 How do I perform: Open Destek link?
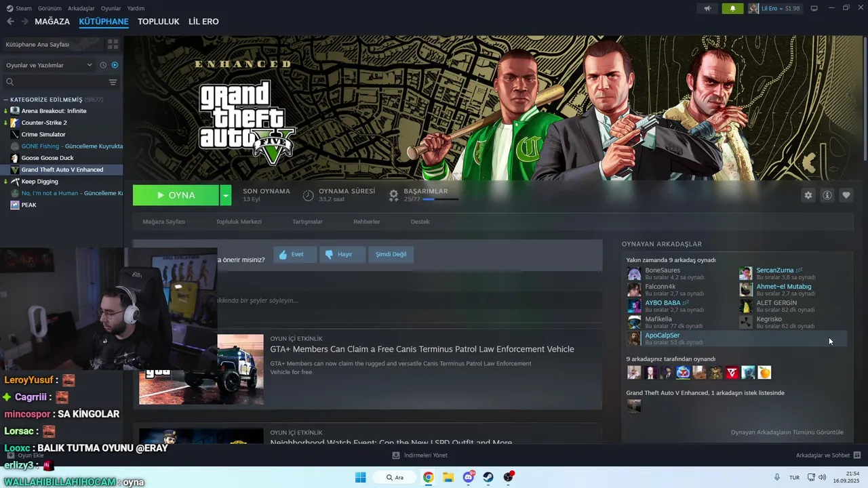420,222
